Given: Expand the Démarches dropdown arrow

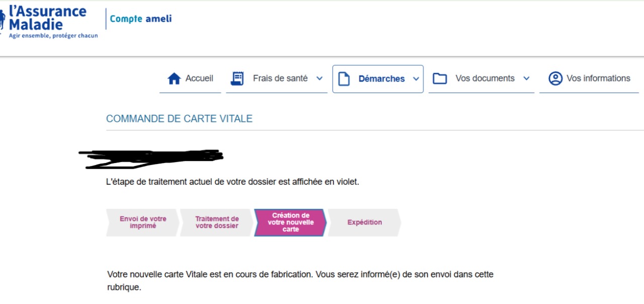Looking at the screenshot, I should tap(416, 79).
